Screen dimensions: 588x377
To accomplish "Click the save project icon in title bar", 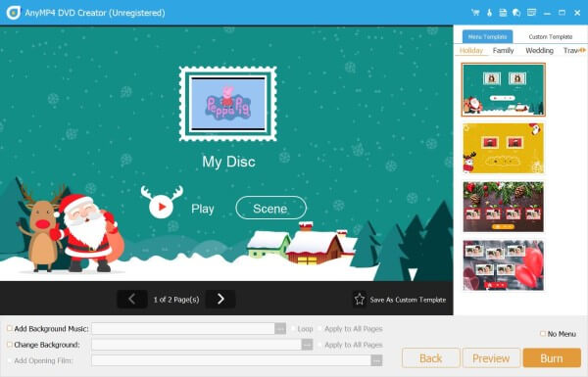I will tap(503, 13).
